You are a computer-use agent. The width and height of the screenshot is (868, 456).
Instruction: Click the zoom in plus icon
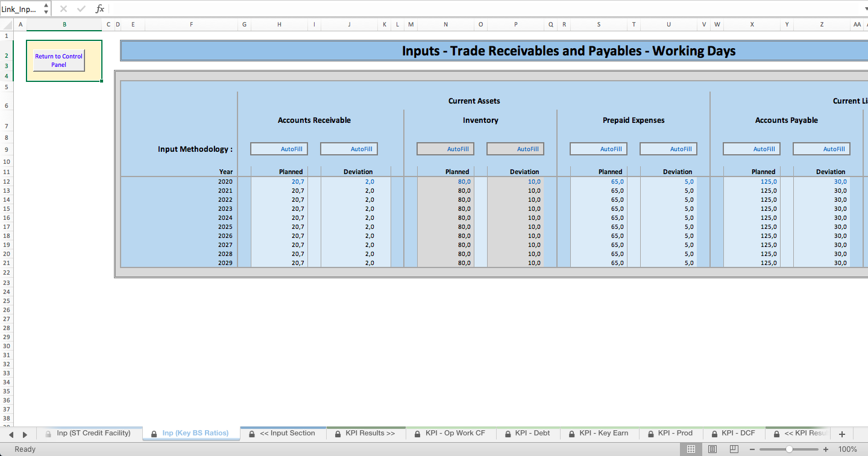click(826, 449)
